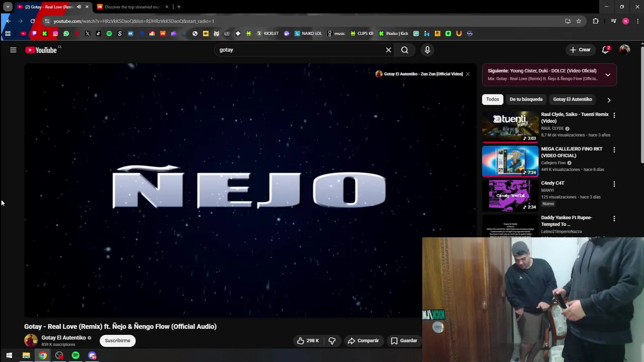Open Gotay El Autentiko channel avatar
The height and width of the screenshot is (362, 644).
[x=31, y=340]
